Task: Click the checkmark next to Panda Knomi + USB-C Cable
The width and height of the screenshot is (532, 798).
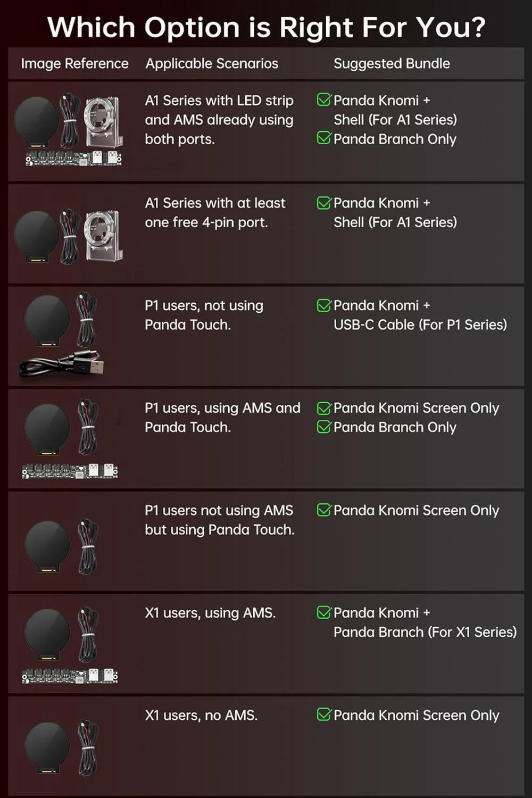Action: [x=323, y=305]
